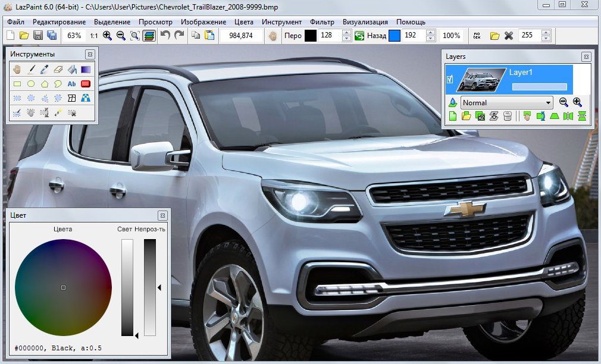Decrease the back color opacity value 192

tap(430, 39)
